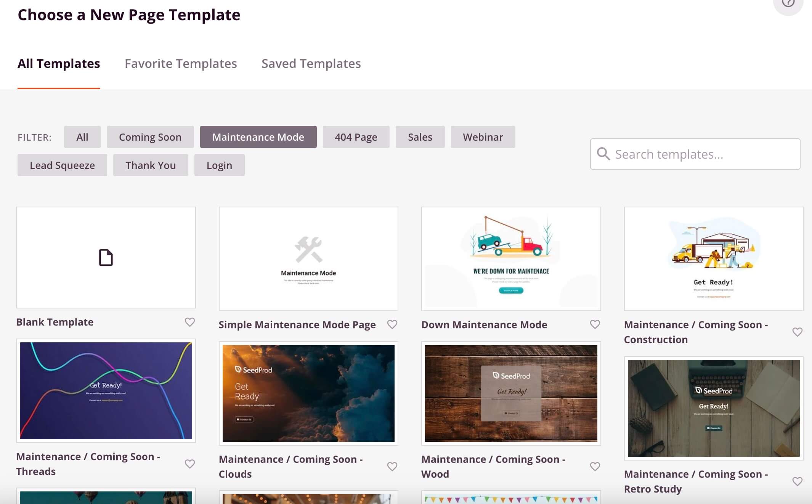Click heart icon beside "Maintenance / Coming Soon - Wood"

click(x=594, y=466)
